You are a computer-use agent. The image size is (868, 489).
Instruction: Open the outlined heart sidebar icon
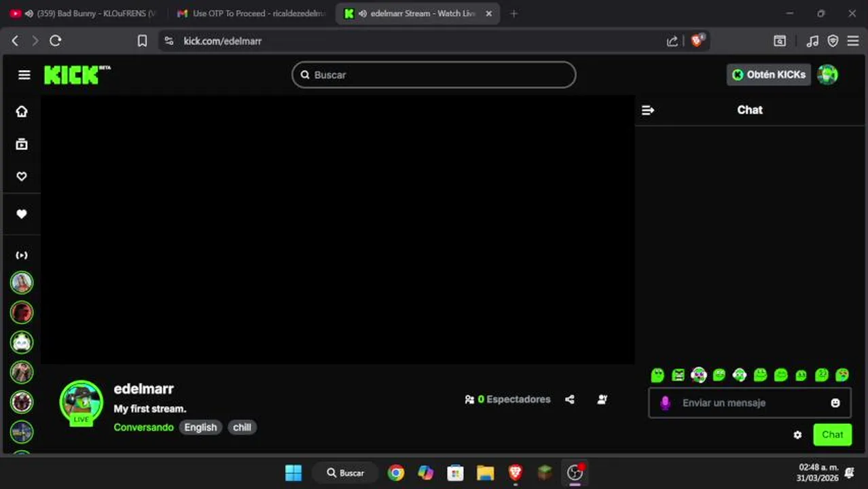click(x=22, y=177)
